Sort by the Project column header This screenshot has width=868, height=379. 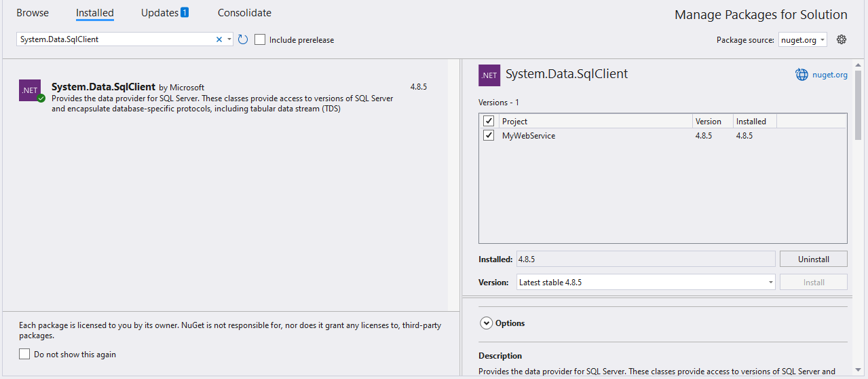click(595, 122)
